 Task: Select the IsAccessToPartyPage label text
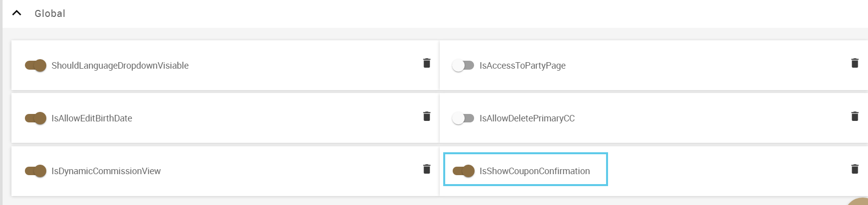[x=522, y=66]
